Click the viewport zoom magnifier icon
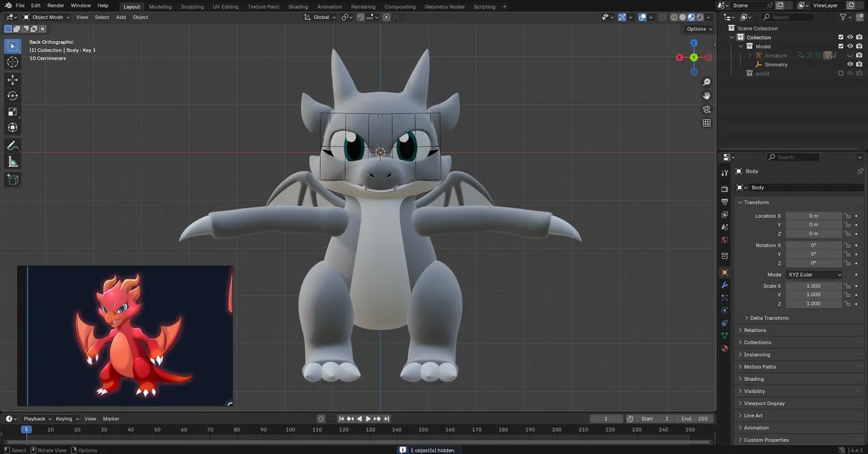 707,82
